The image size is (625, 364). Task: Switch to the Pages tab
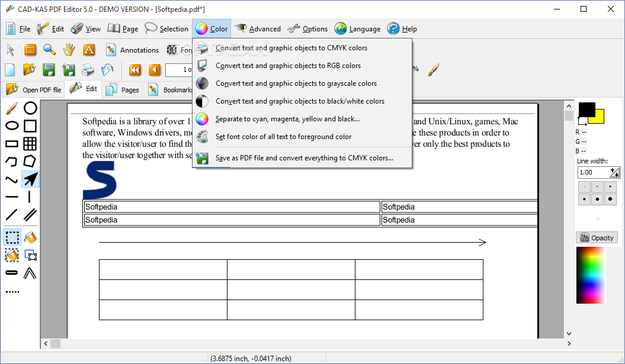coord(123,89)
